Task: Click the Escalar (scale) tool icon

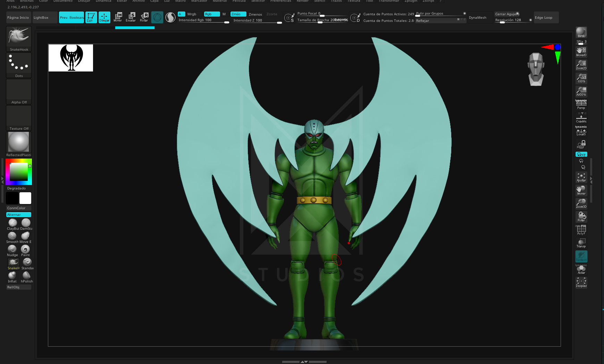Action: (x=131, y=17)
